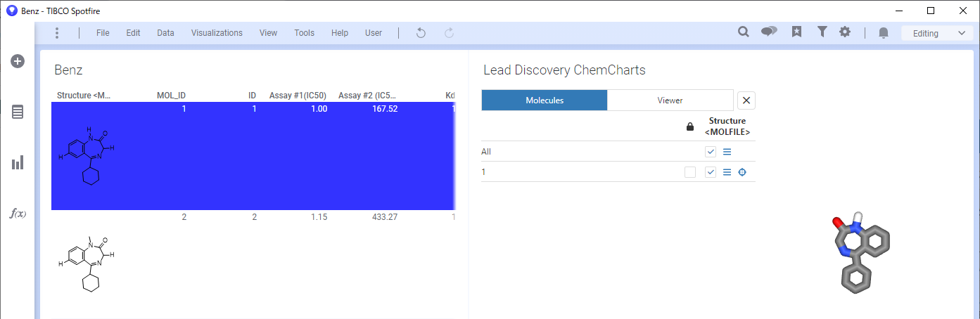Close the ChemCharts panel with the X button

(x=746, y=100)
